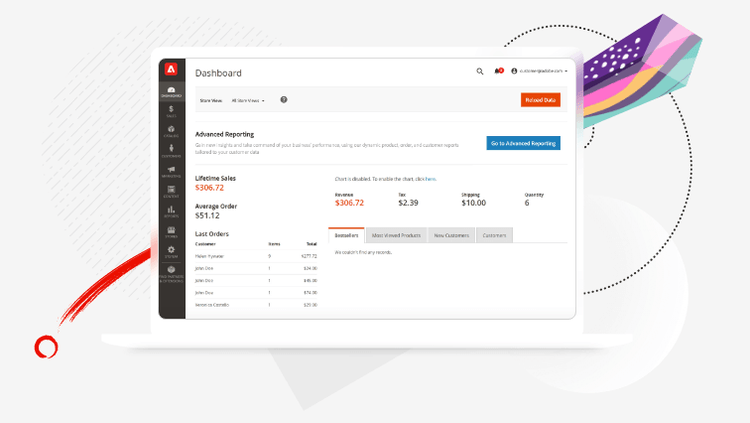
Task: Switch to Most Viewed Products tab
Action: point(394,236)
